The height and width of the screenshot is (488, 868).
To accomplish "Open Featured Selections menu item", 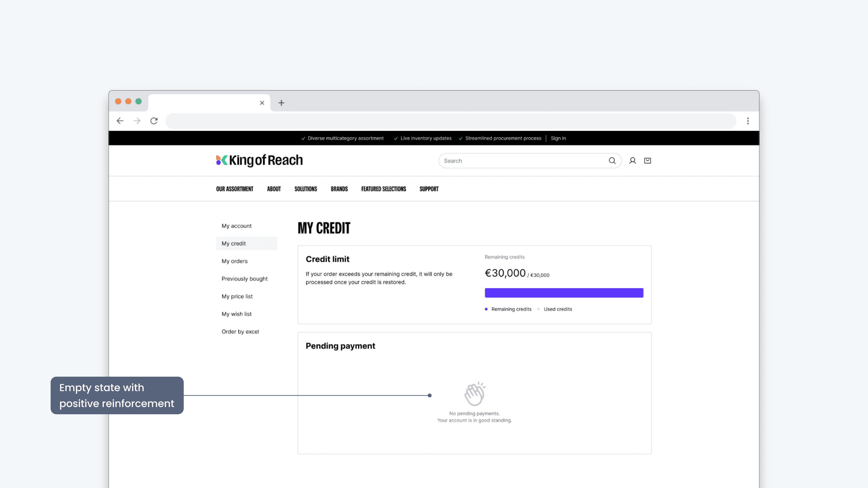I will click(383, 189).
